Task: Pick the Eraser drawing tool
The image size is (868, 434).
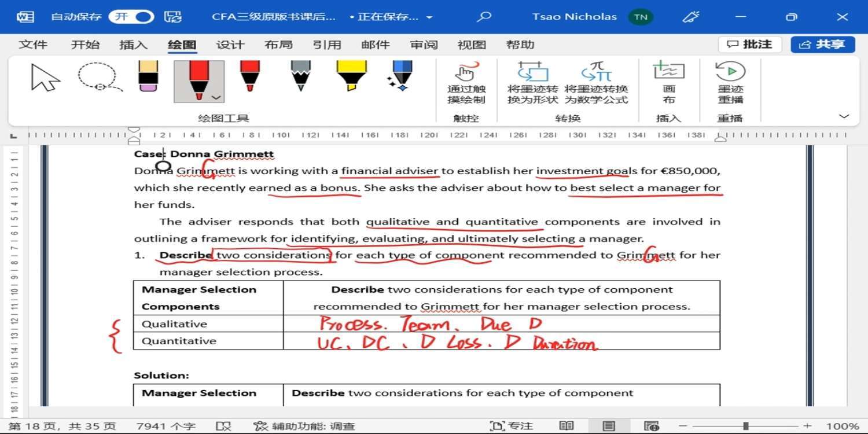Action: (x=149, y=76)
